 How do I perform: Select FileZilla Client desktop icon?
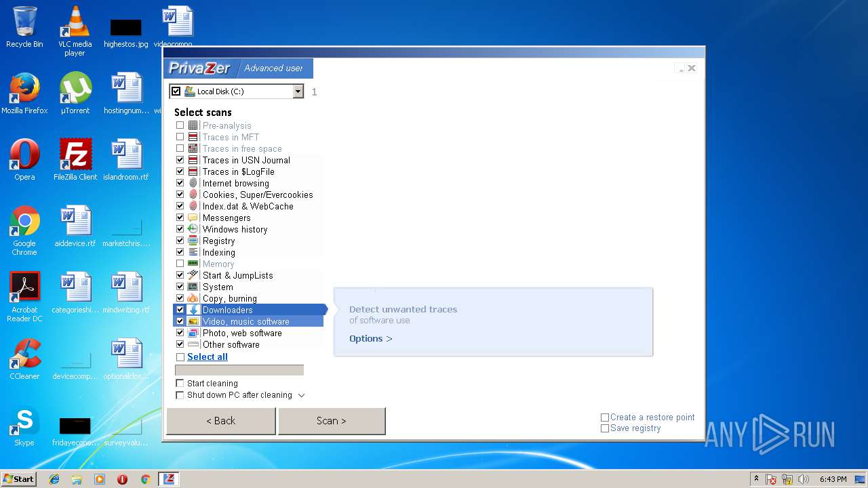pos(75,160)
